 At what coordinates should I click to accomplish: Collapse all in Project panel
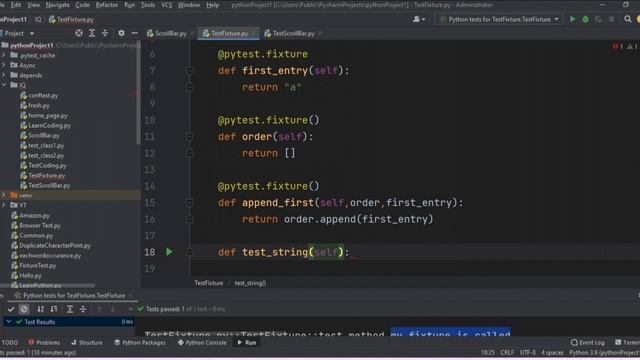[105, 33]
